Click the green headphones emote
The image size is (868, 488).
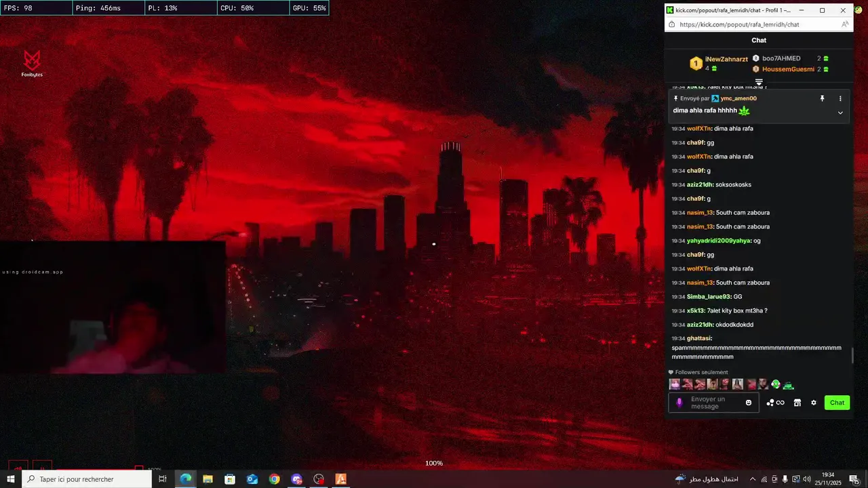pyautogui.click(x=776, y=384)
